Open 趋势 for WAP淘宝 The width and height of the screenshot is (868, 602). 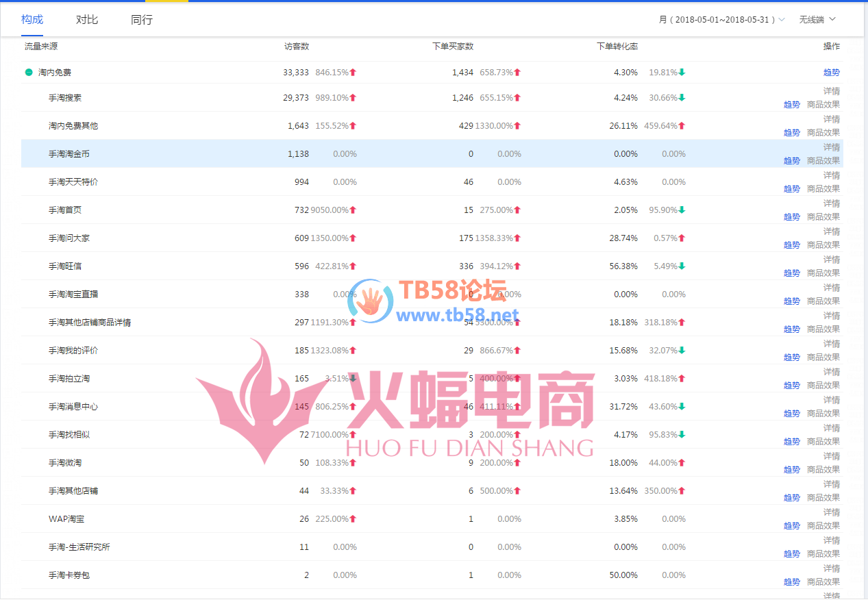pos(792,526)
